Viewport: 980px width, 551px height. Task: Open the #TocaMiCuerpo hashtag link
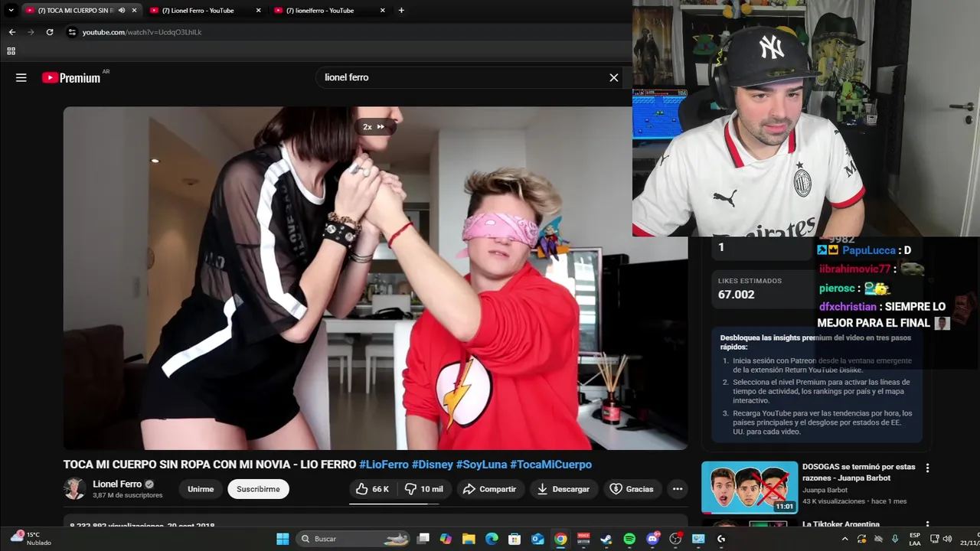[x=551, y=465]
